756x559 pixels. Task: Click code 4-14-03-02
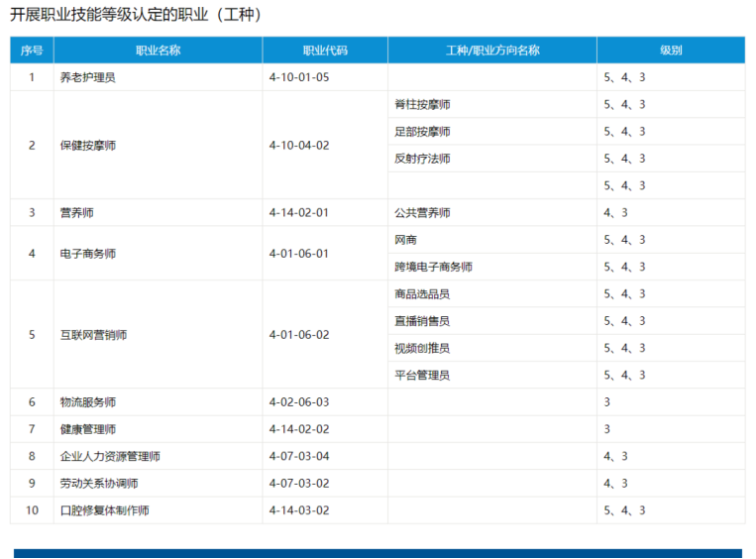tap(299, 510)
